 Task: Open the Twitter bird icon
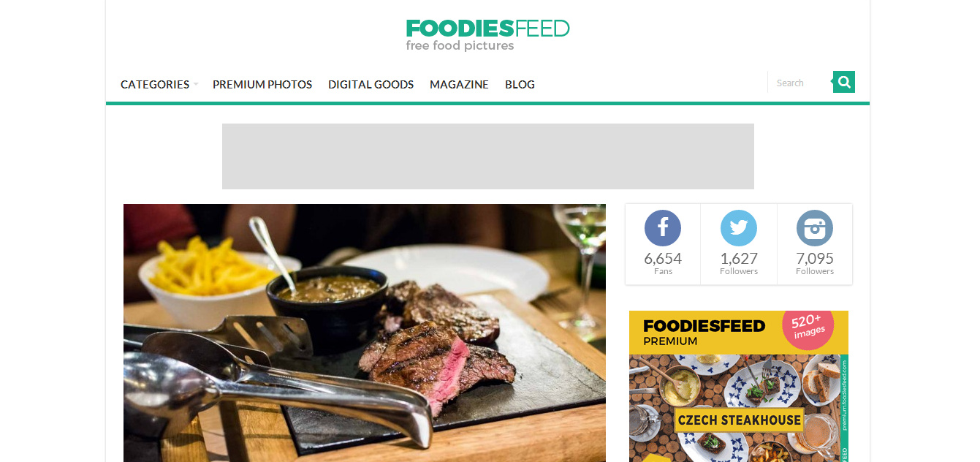[739, 228]
